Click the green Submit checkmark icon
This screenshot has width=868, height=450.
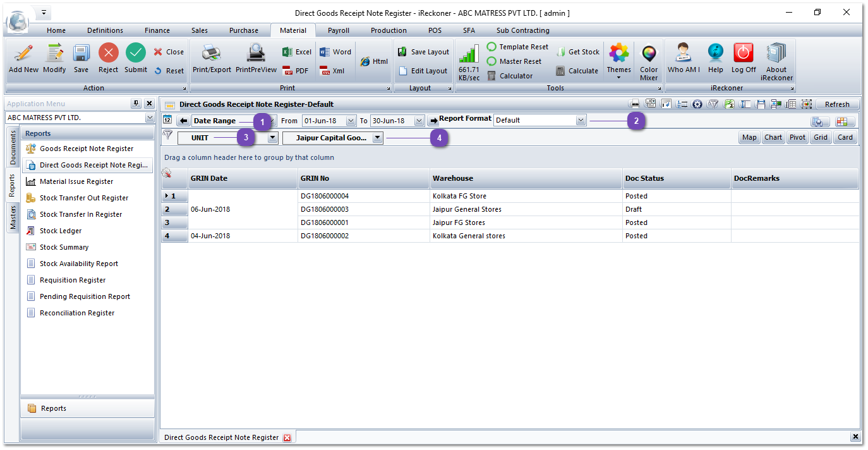pyautogui.click(x=135, y=53)
